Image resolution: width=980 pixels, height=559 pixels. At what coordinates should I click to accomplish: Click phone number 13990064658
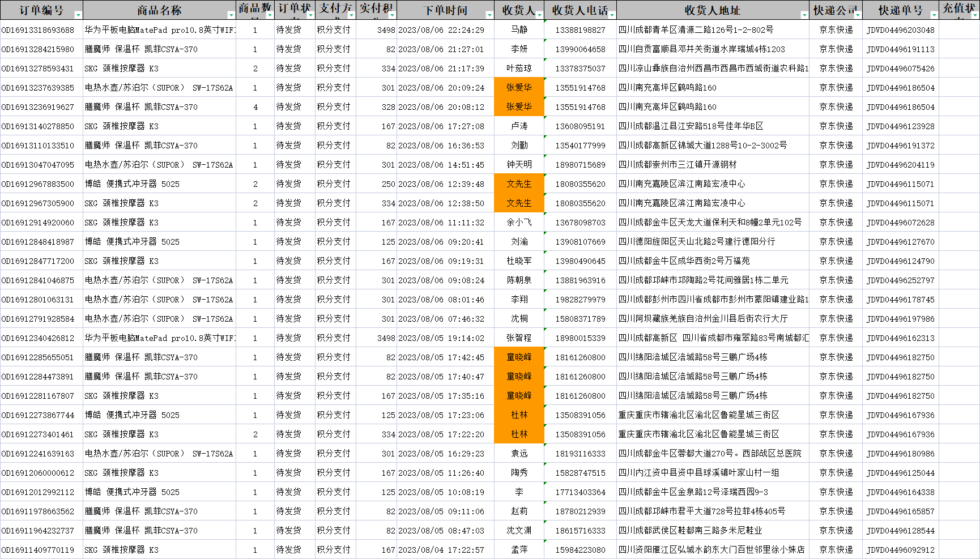click(580, 49)
